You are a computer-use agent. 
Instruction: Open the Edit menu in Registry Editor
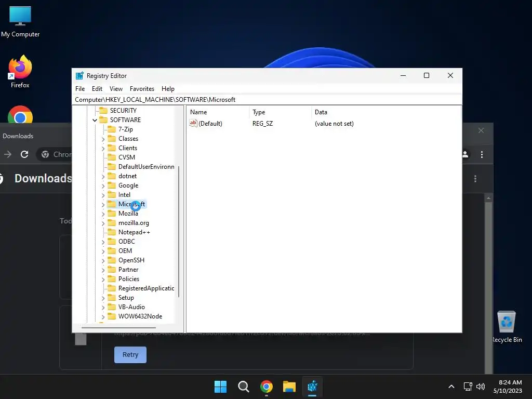(x=97, y=89)
